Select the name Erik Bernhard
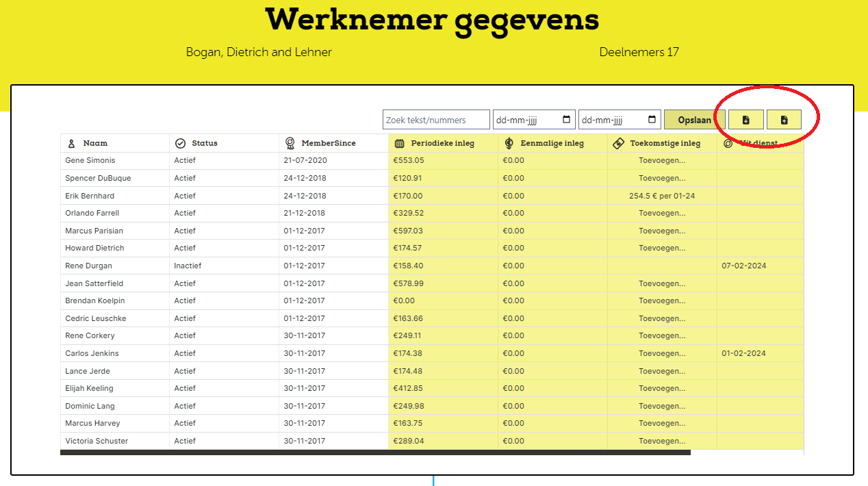The width and height of the screenshot is (868, 486). 90,196
